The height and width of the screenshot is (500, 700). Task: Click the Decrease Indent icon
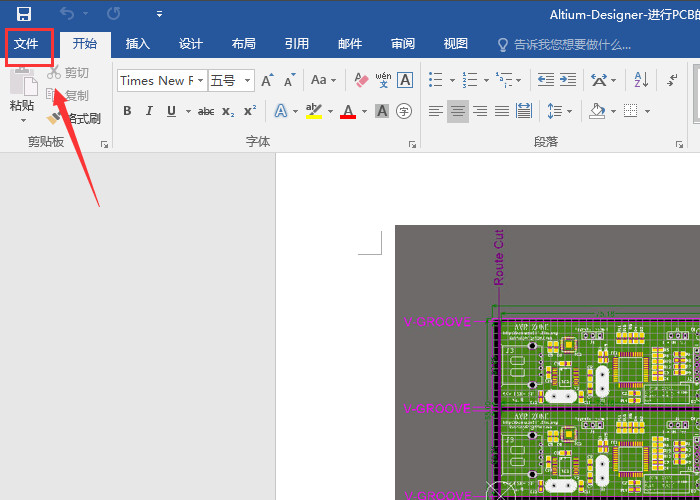pyautogui.click(x=546, y=80)
